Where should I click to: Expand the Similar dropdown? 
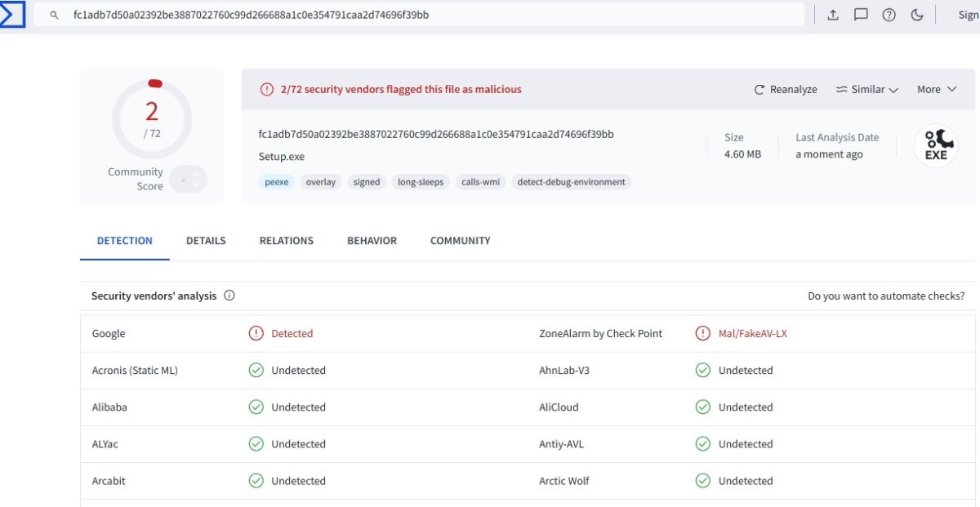tap(867, 90)
